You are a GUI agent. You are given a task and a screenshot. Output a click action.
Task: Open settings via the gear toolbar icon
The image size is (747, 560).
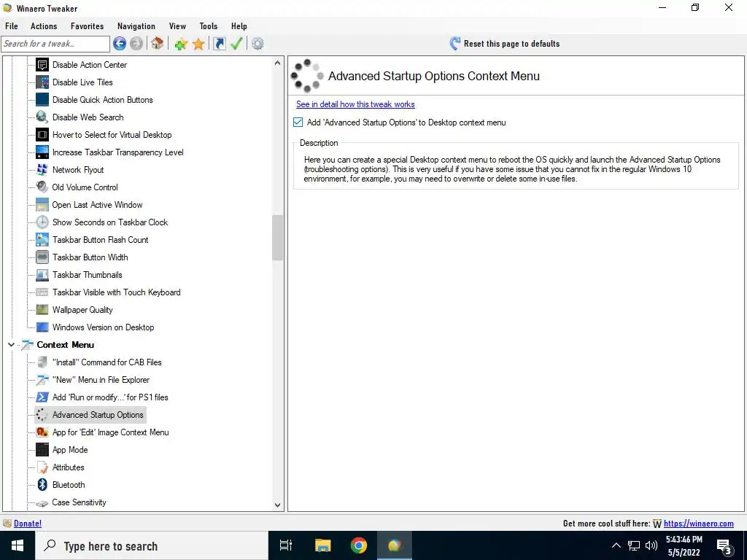[258, 44]
